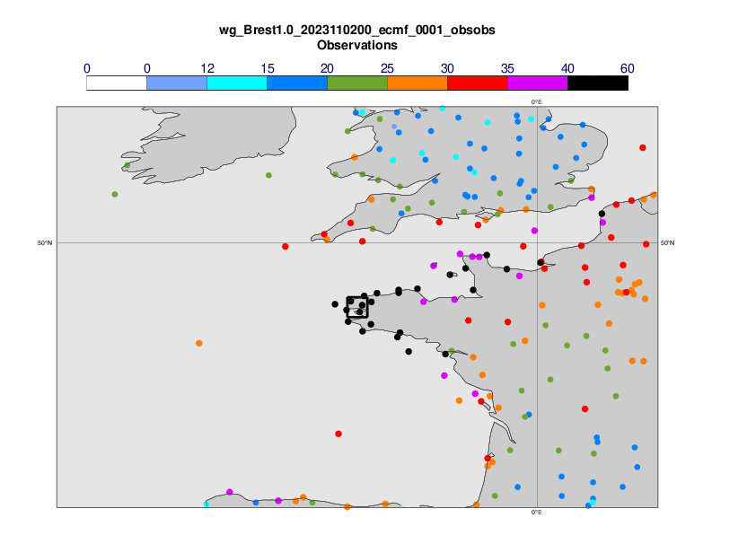Pick the orange 25–30 legend swatch
Screen dimensions: 756x535
point(418,83)
